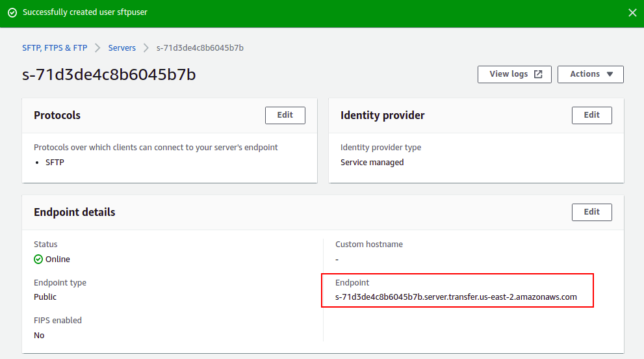Dismiss the success notification banner

click(632, 13)
